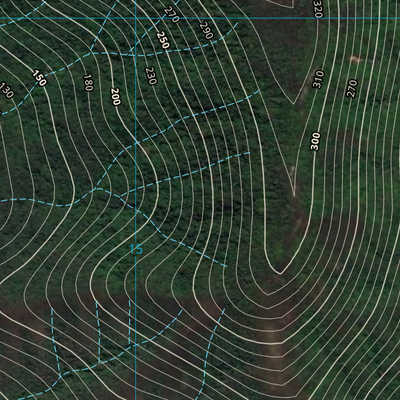Select the 300 contour elevation label
This screenshot has width=400, height=400.
(x=315, y=141)
